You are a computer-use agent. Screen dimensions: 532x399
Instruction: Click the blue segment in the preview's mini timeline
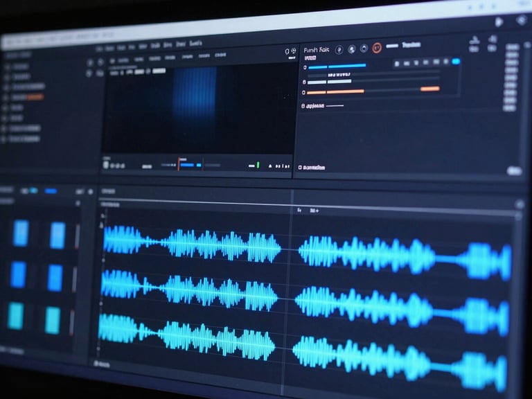187,166
